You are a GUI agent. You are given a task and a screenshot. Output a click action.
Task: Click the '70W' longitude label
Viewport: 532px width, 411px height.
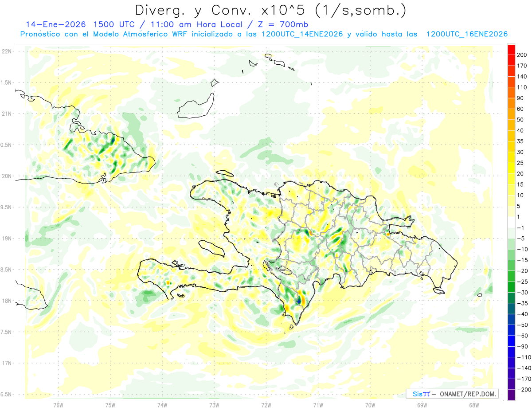click(370, 405)
